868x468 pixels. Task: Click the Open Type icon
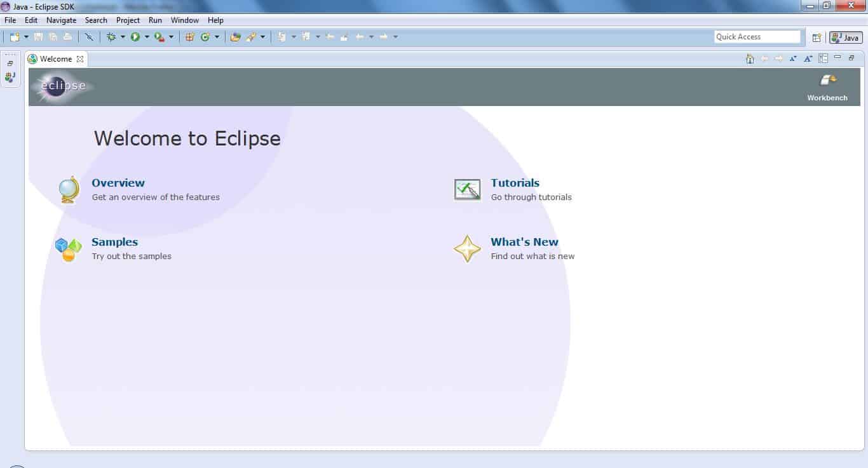click(235, 37)
